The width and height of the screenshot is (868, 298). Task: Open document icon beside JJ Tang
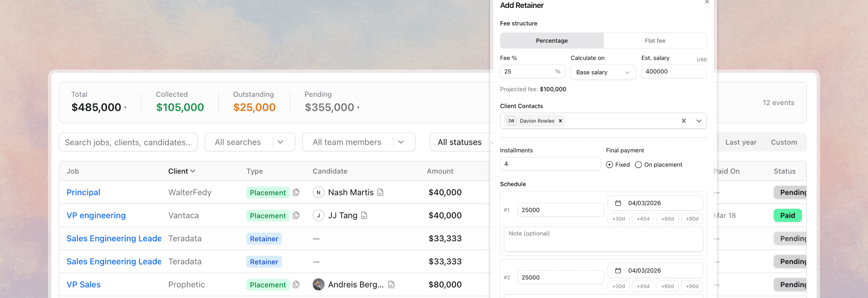coord(364,215)
